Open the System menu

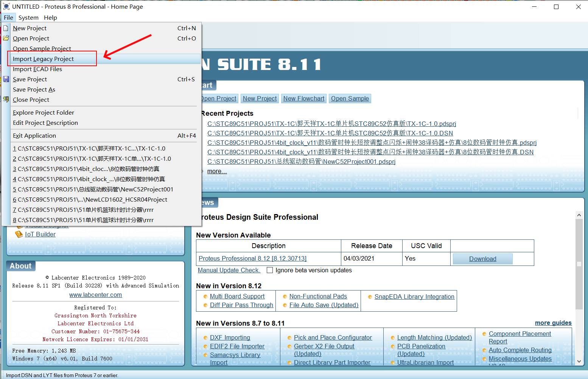(x=28, y=17)
